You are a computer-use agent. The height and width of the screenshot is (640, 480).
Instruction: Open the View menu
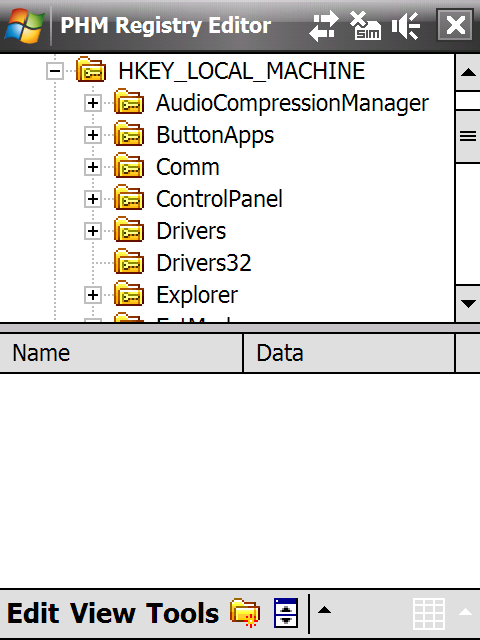click(x=102, y=613)
